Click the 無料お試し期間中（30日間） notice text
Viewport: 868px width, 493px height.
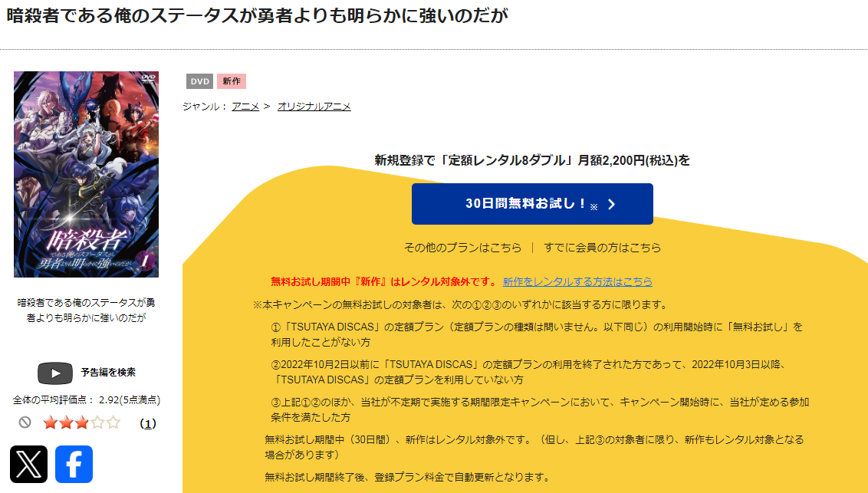point(534,447)
